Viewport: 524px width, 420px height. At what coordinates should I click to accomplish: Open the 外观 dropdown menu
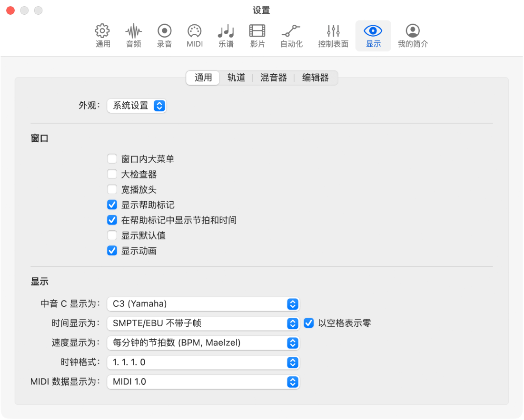(137, 106)
